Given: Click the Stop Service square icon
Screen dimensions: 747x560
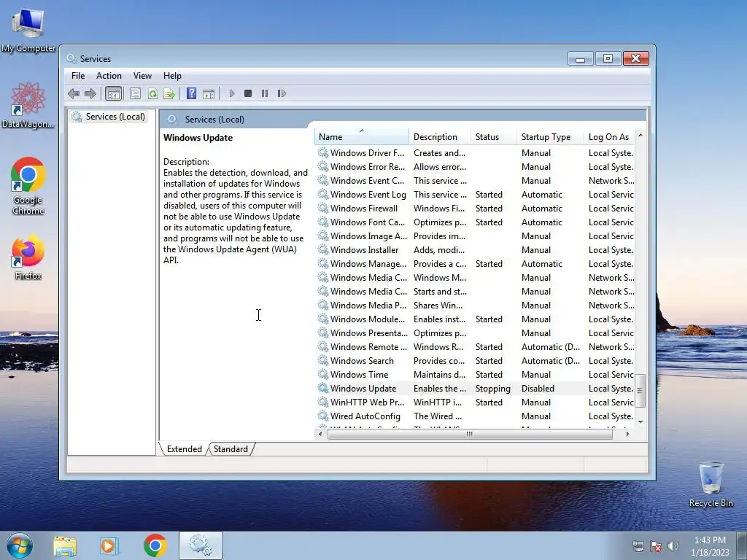Looking at the screenshot, I should click(x=248, y=93).
